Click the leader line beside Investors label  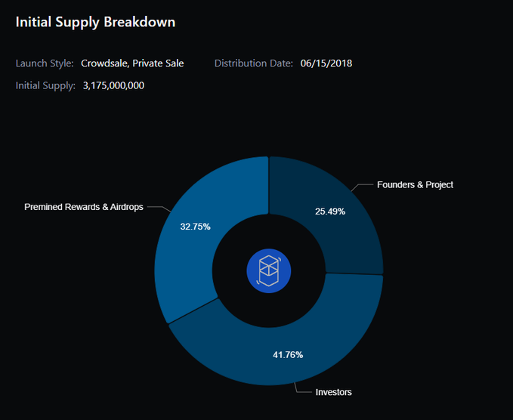click(302, 391)
